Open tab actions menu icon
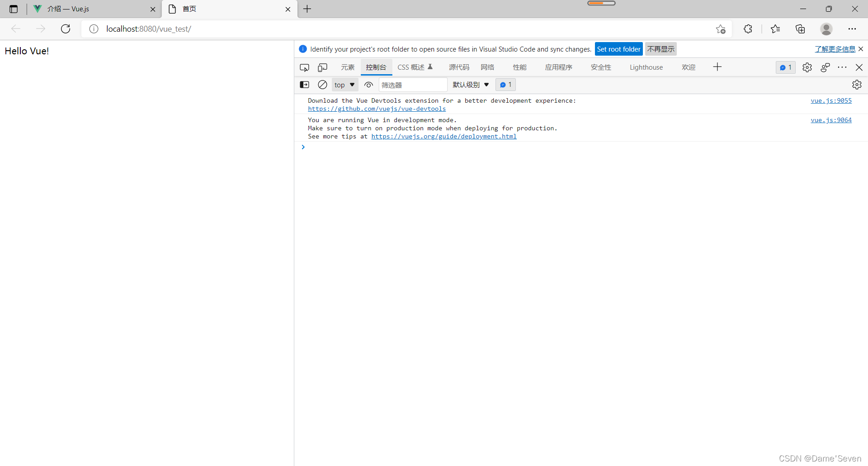 (14, 9)
